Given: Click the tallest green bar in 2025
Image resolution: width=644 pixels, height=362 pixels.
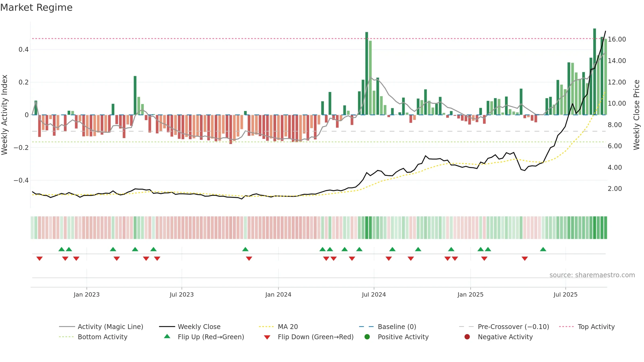Looking at the screenshot, I should [595, 72].
